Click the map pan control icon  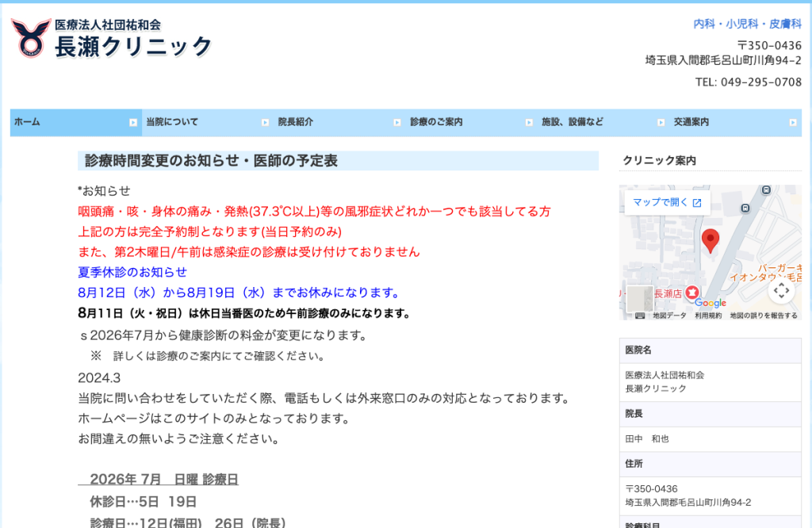pyautogui.click(x=781, y=291)
